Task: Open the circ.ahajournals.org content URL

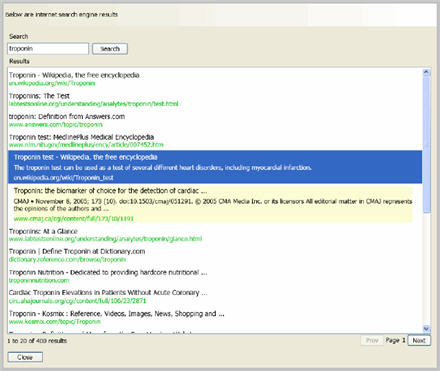Action: coord(77,301)
